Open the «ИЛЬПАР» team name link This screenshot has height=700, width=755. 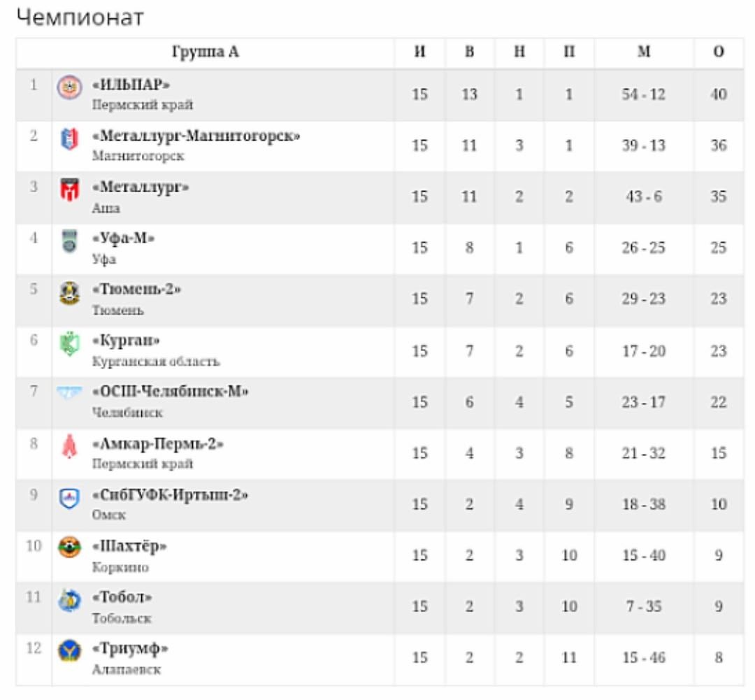pos(131,85)
